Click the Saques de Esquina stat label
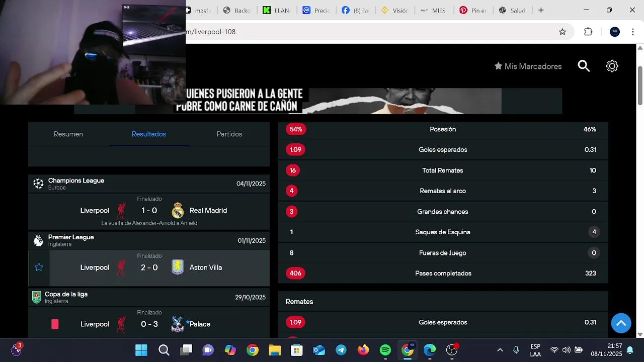Image resolution: width=644 pixels, height=362 pixels. pyautogui.click(x=443, y=232)
